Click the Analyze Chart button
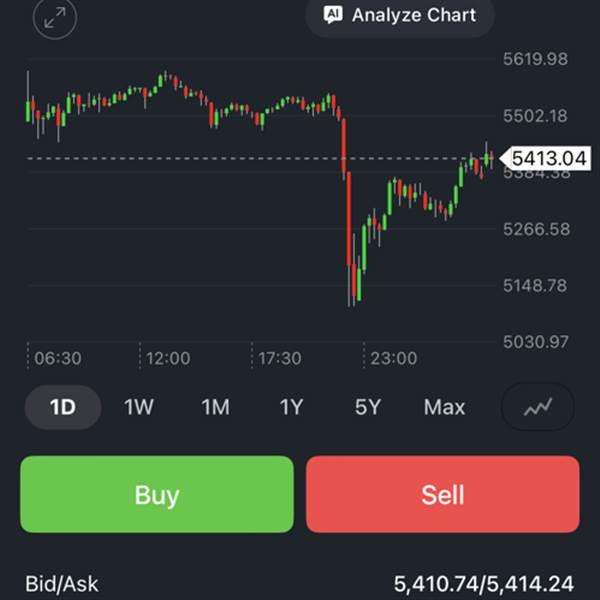Viewport: 600px width, 600px height. [400, 15]
